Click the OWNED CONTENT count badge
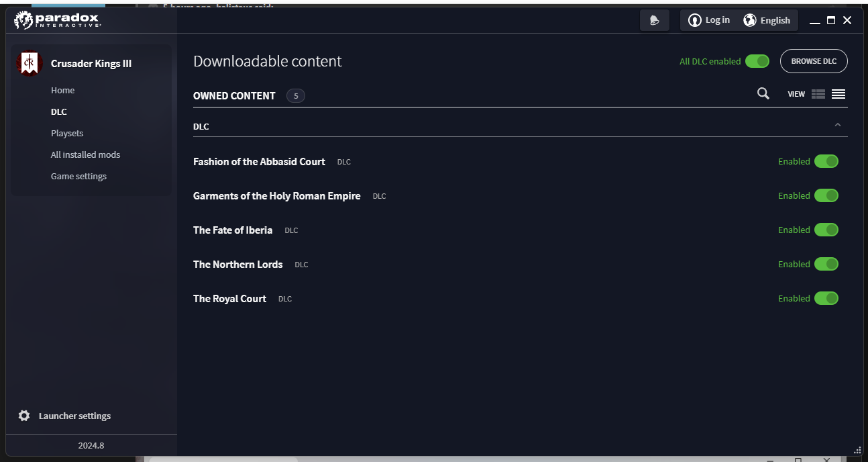This screenshot has width=868, height=462. coord(296,95)
